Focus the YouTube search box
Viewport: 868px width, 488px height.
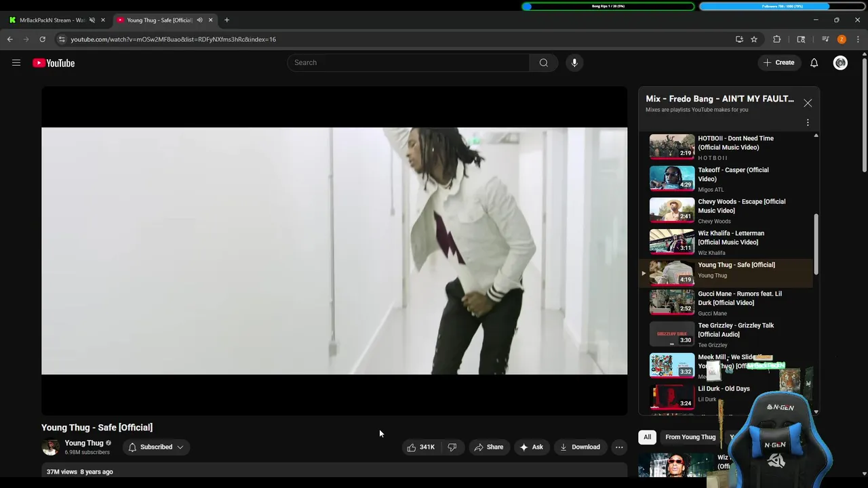point(408,62)
